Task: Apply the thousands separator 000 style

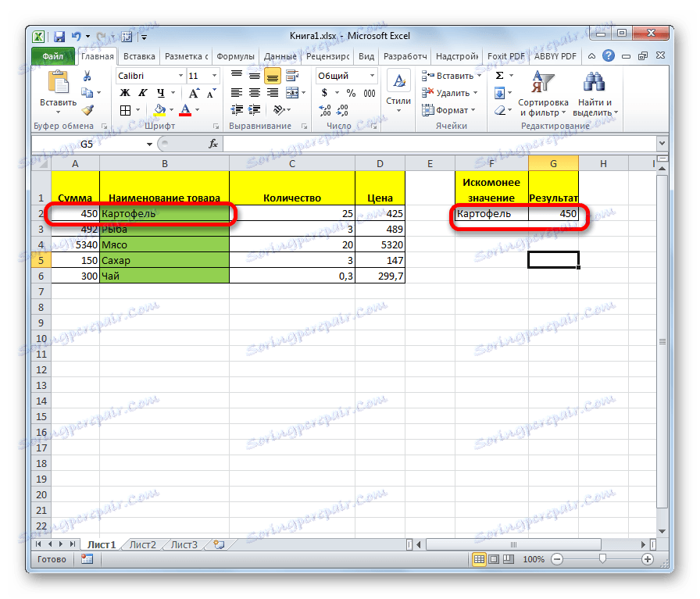Action: (x=370, y=93)
